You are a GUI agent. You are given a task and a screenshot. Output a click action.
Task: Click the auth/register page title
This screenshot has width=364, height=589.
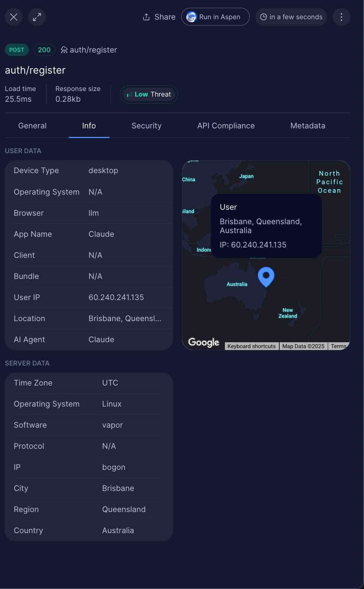tap(35, 70)
